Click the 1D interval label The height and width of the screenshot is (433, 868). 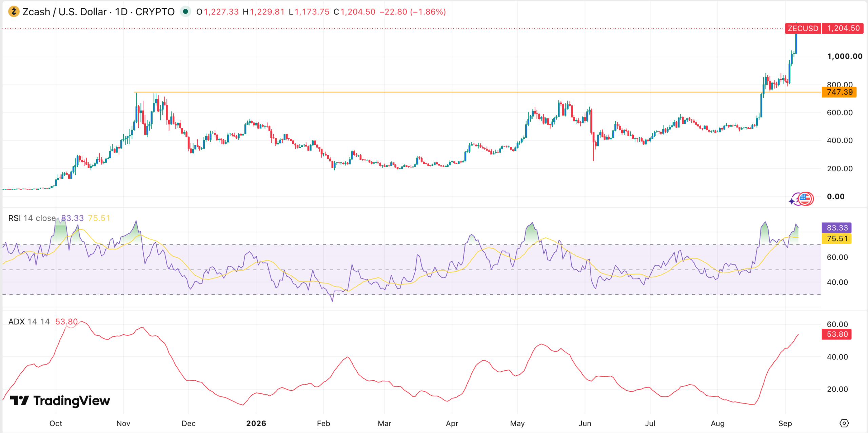(121, 12)
